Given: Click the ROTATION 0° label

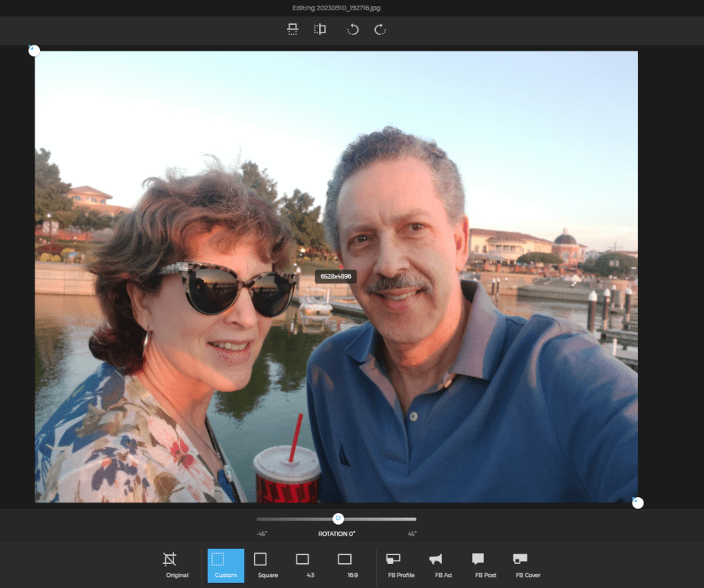Looking at the screenshot, I should 337,534.
